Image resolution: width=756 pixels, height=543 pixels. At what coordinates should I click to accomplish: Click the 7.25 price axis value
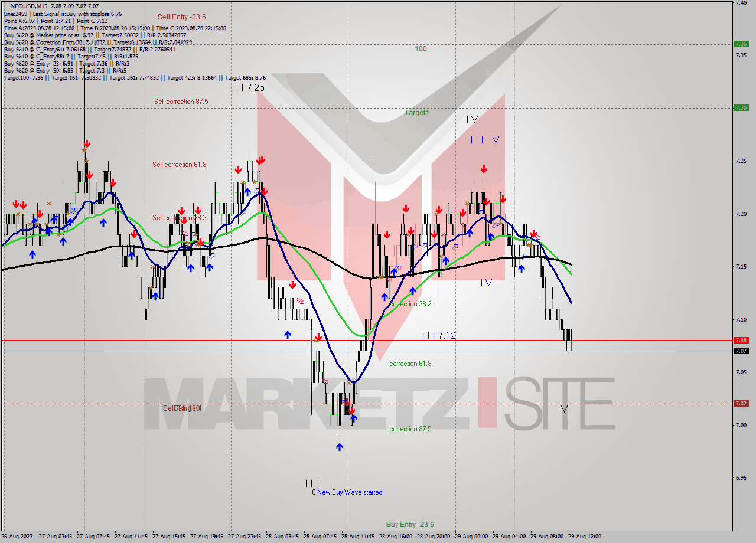pos(741,161)
